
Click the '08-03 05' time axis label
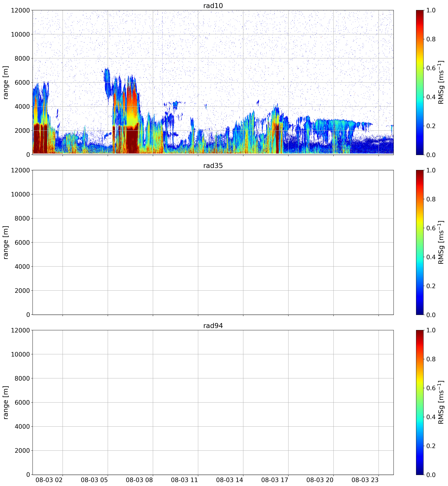click(x=94, y=480)
